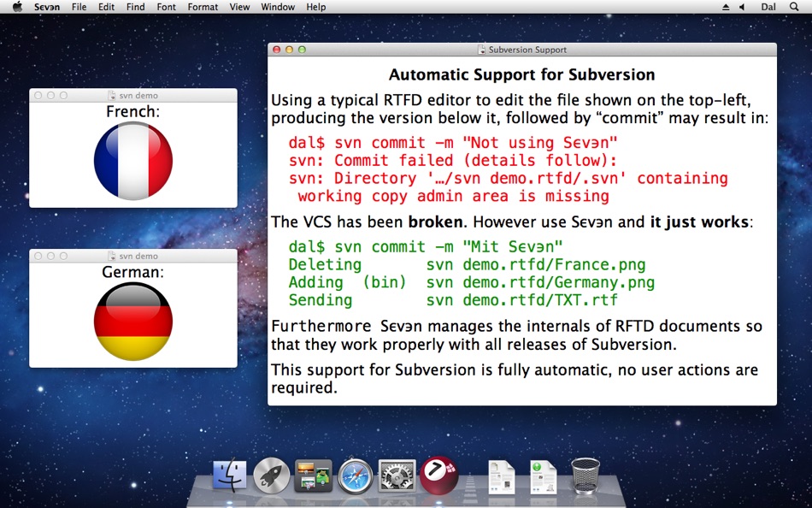812x508 pixels.
Task: Open the Help menu
Action: pyautogui.click(x=316, y=7)
